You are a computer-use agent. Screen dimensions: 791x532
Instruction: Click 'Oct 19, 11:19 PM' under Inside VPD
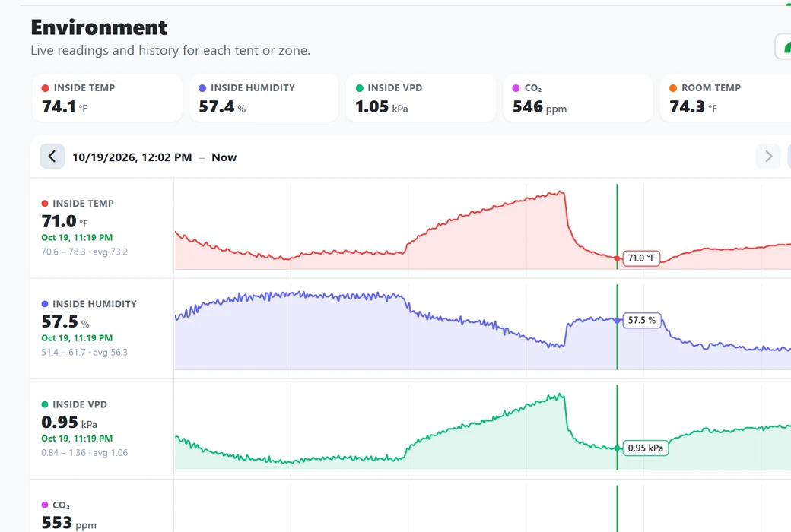[x=77, y=439]
